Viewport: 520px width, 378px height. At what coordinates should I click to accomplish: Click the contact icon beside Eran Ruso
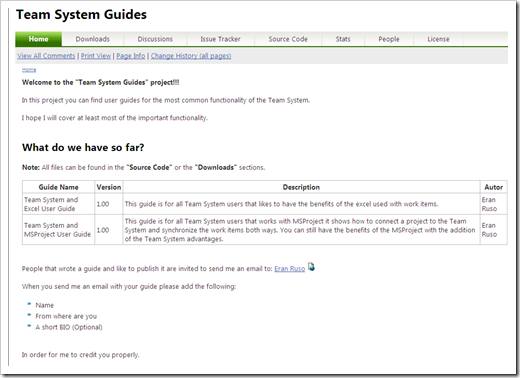[311, 267]
